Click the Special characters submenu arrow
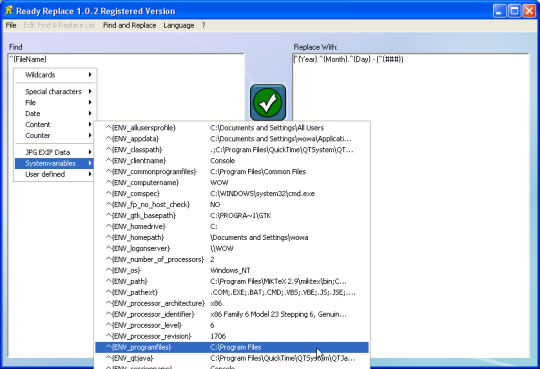 click(x=90, y=91)
